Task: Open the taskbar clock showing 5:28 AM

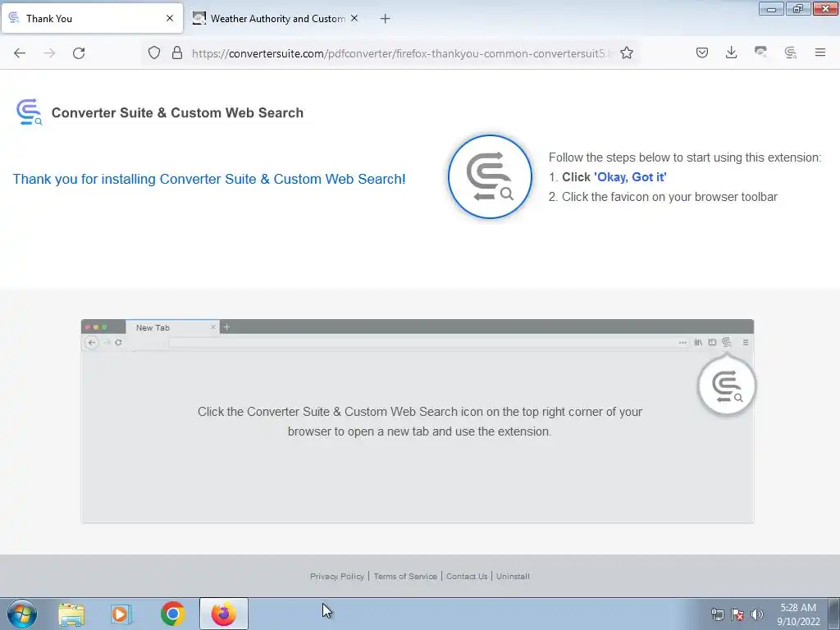Action: pyautogui.click(x=798, y=614)
